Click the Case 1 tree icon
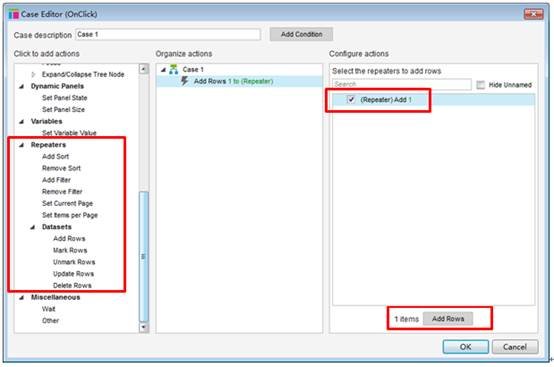The width and height of the screenshot is (554, 367). pyautogui.click(x=173, y=69)
